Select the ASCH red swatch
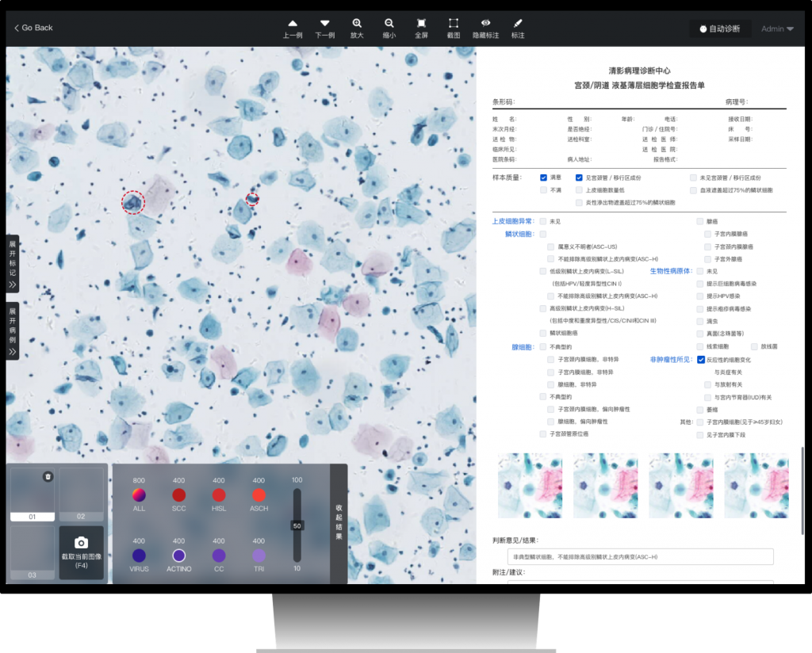The image size is (812, 653). pyautogui.click(x=259, y=495)
